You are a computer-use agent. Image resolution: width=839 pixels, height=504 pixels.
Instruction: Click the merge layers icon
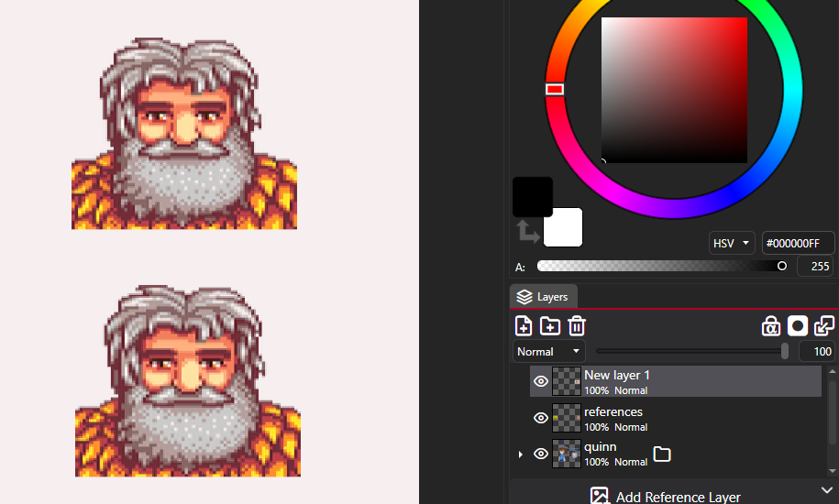point(824,326)
